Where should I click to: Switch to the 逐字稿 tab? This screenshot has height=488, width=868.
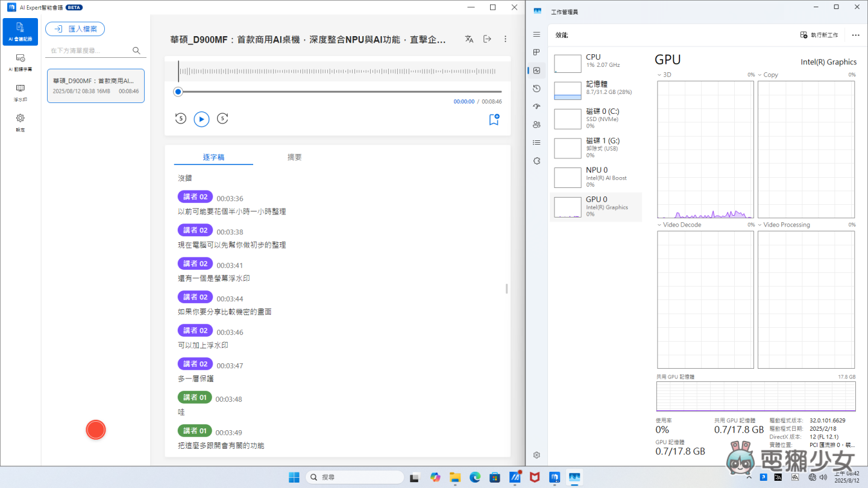coord(213,157)
